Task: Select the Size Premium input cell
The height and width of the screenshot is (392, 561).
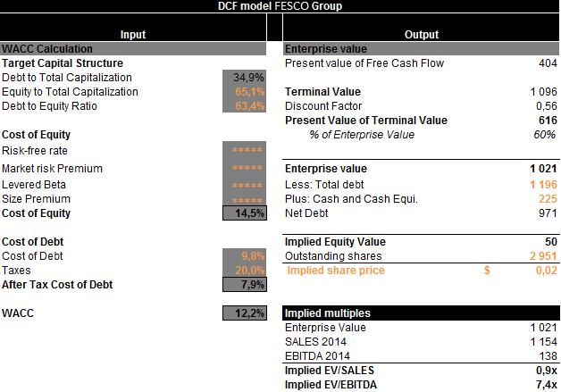Action: [244, 199]
